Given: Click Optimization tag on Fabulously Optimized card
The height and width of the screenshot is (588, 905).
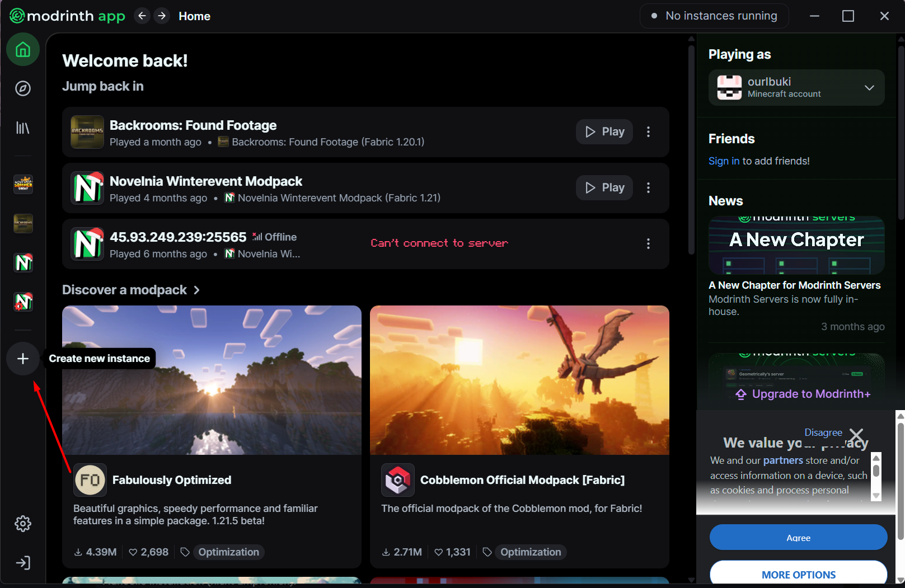Looking at the screenshot, I should 228,552.
